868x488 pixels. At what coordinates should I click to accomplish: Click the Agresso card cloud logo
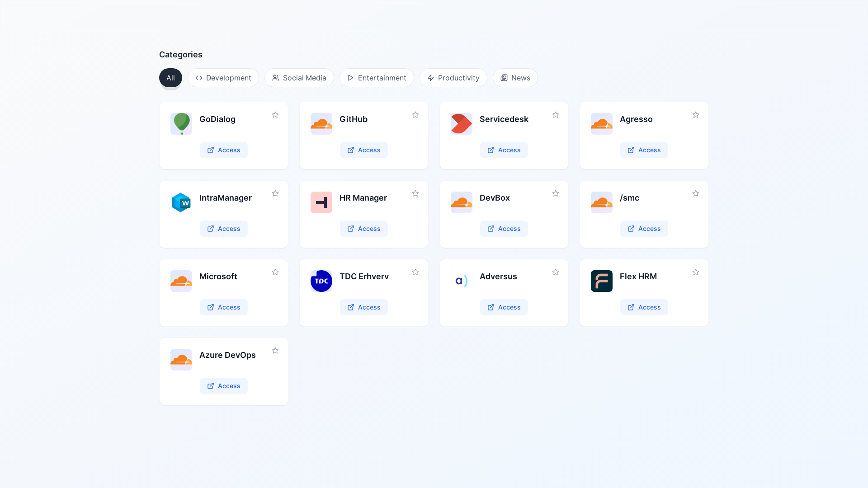point(602,124)
